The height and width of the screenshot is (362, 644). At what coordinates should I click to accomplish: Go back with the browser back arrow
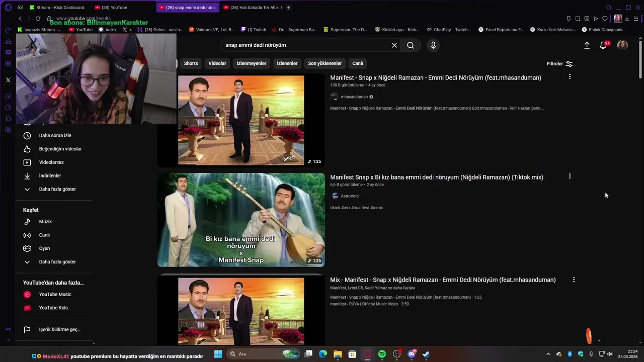click(20, 19)
